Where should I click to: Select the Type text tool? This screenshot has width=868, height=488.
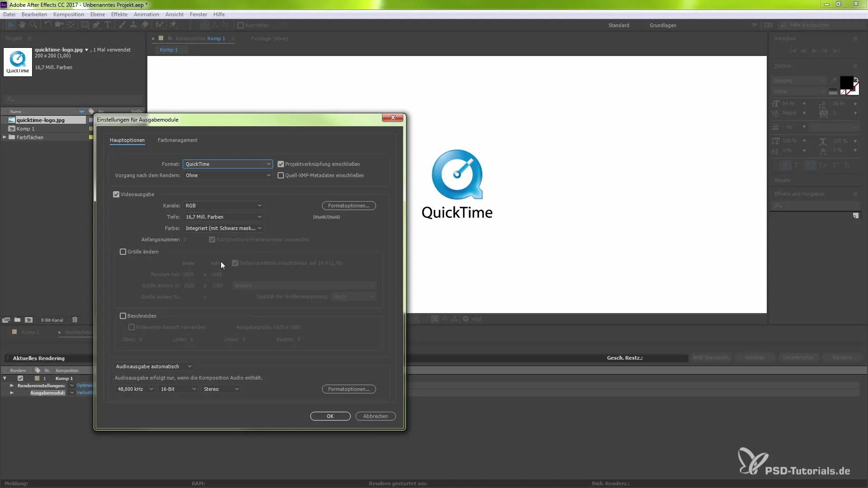tap(108, 25)
